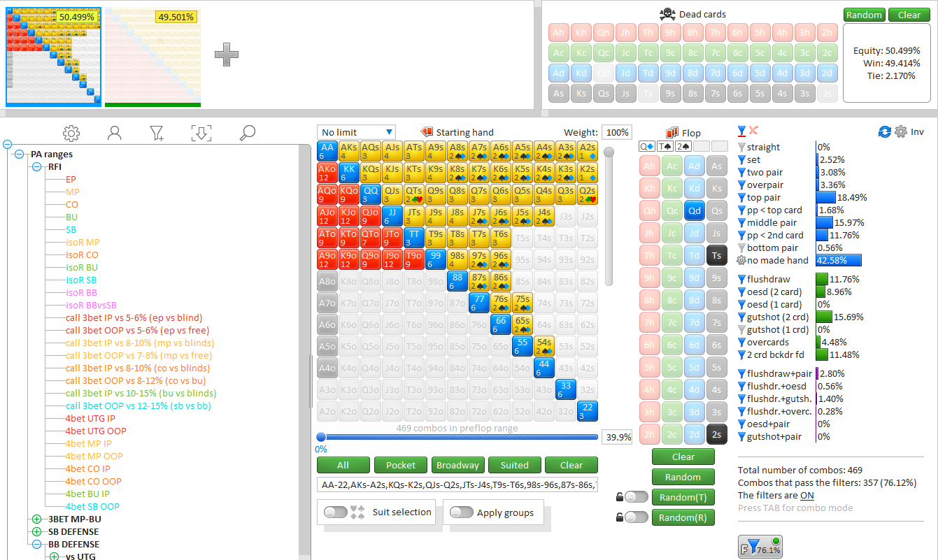The image size is (938, 560).
Task: Click the lock icon beside Random(T)
Action: pyautogui.click(x=619, y=497)
